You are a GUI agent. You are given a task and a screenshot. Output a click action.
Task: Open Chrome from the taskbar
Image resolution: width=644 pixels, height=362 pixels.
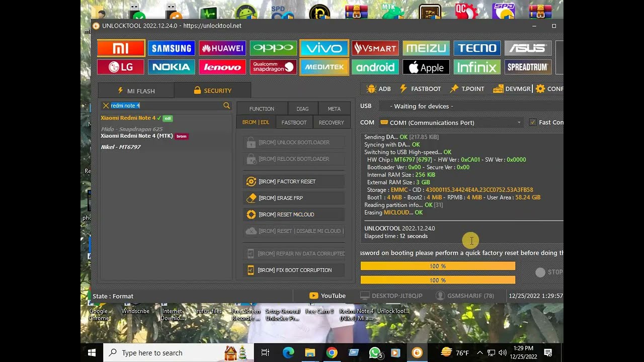332,353
